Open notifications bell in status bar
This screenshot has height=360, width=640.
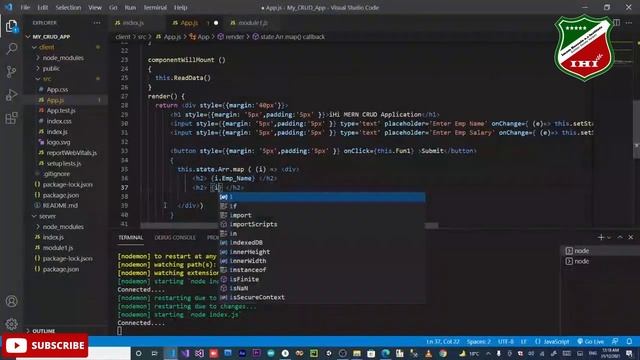(629, 341)
